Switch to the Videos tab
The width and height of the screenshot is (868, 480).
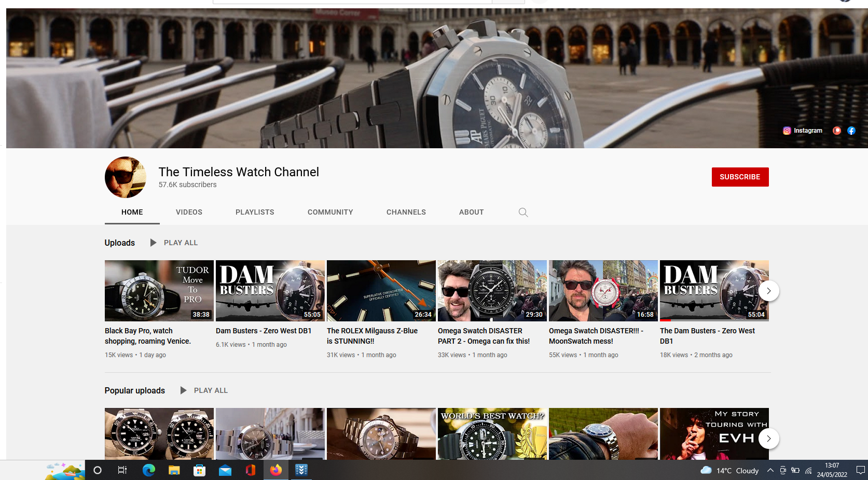(189, 212)
